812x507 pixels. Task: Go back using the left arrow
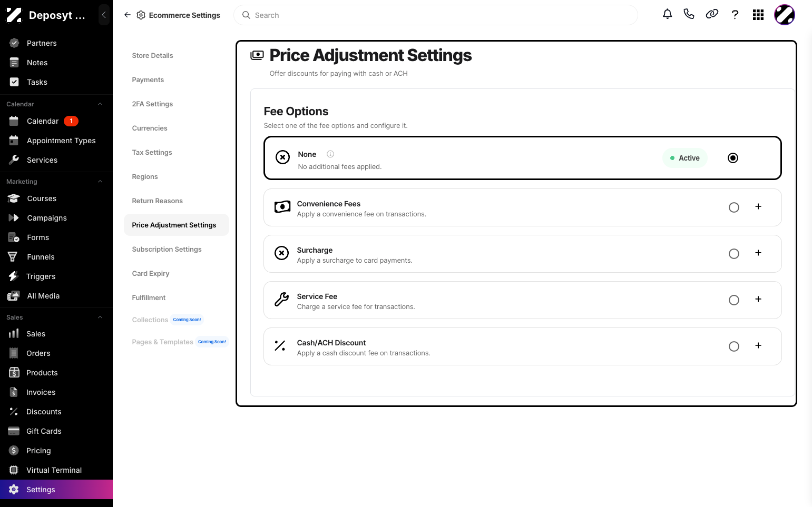pos(127,15)
